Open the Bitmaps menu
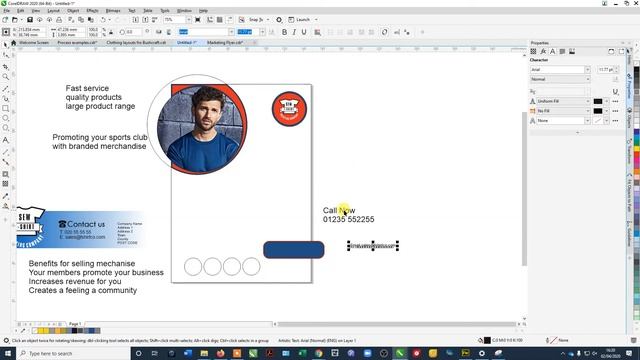640x360 pixels. point(113,11)
